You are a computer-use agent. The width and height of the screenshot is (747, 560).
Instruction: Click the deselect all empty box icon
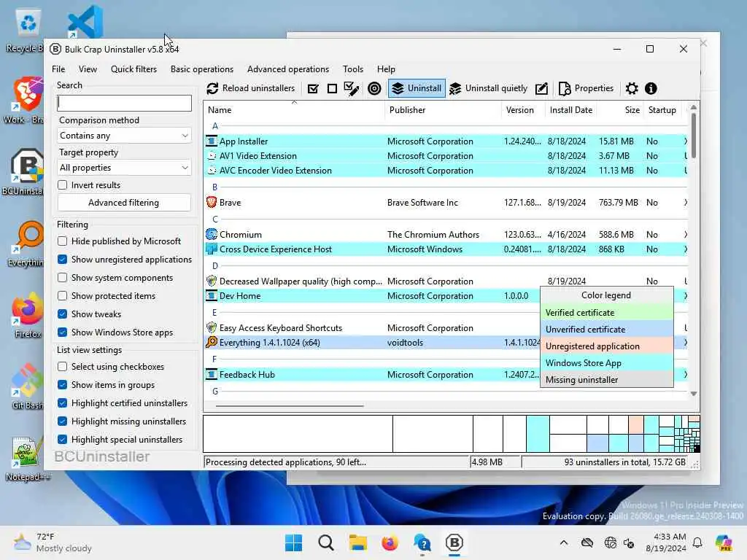point(332,88)
